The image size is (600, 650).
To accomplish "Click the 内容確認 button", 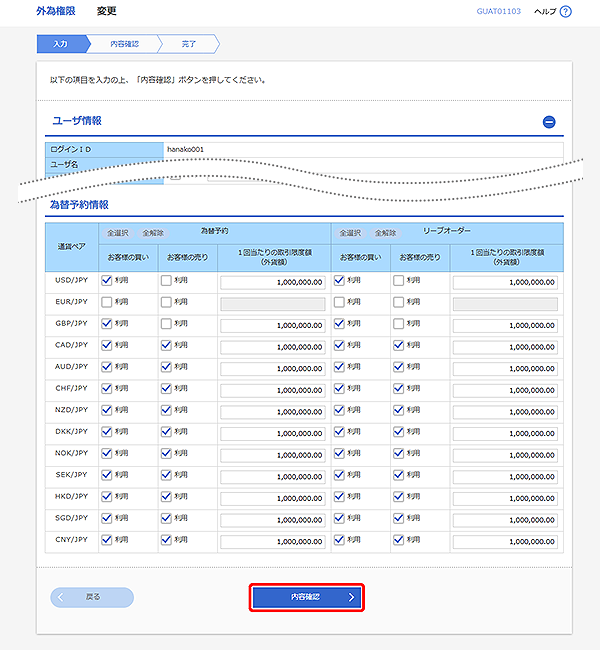I will point(306,597).
